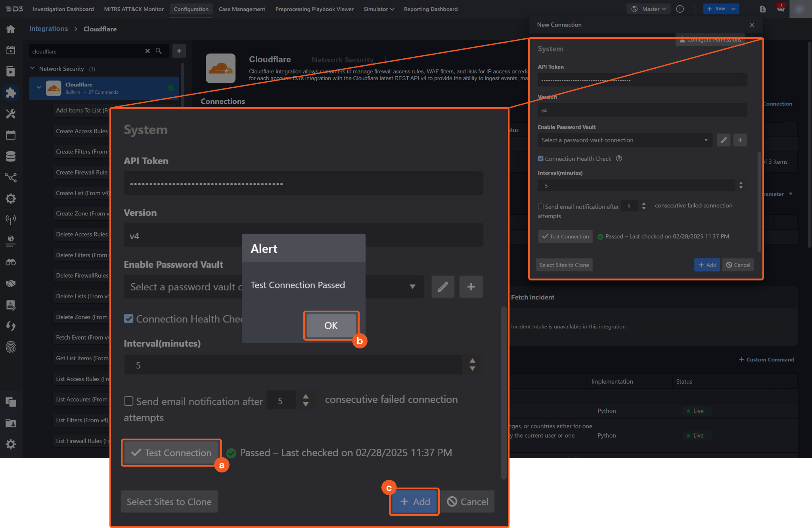Toggle the large Connection Health Check checkbox
This screenshot has height=528, width=812.
pos(128,319)
